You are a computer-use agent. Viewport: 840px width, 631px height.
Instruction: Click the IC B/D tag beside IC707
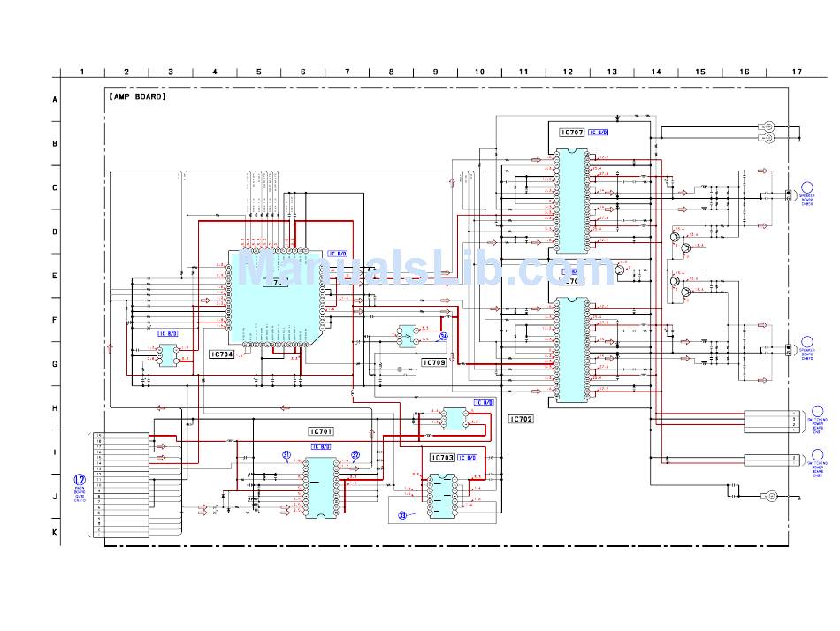coord(599,133)
